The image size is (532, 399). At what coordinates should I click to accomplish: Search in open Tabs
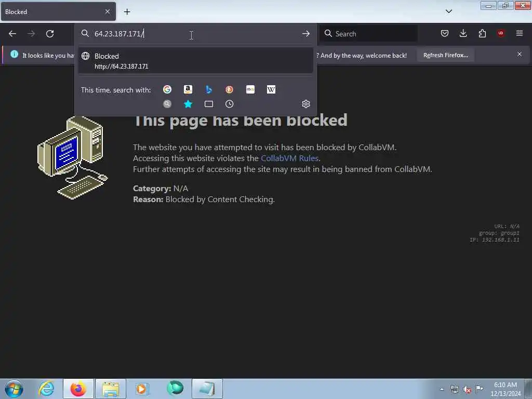[x=209, y=104]
